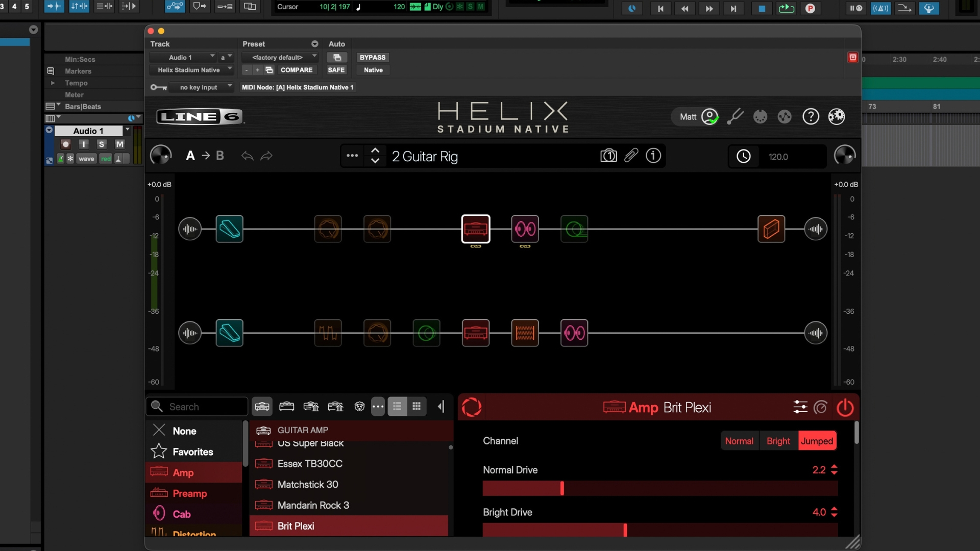Open the snapshot camera icon
The height and width of the screenshot is (551, 980).
(x=608, y=156)
